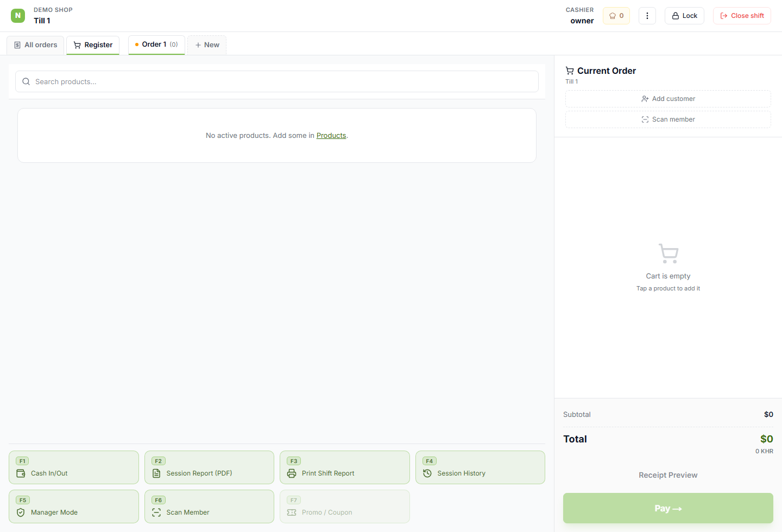Open the three-dot more options menu
782x532 pixels.
pos(647,16)
